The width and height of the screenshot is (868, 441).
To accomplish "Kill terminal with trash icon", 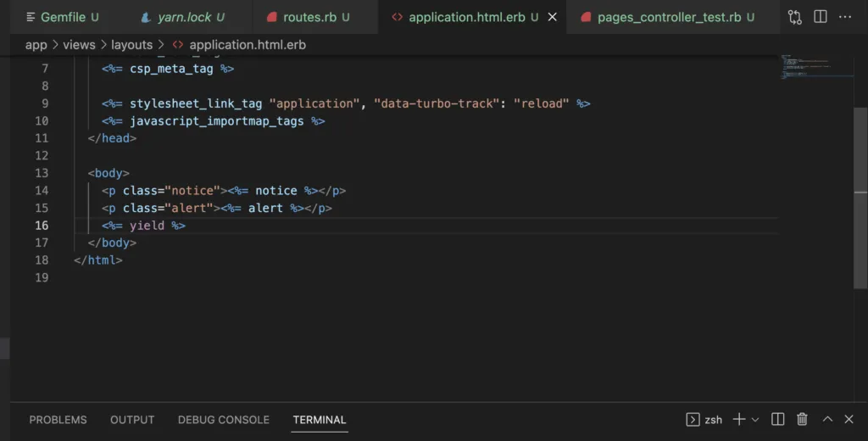I will tap(802, 420).
